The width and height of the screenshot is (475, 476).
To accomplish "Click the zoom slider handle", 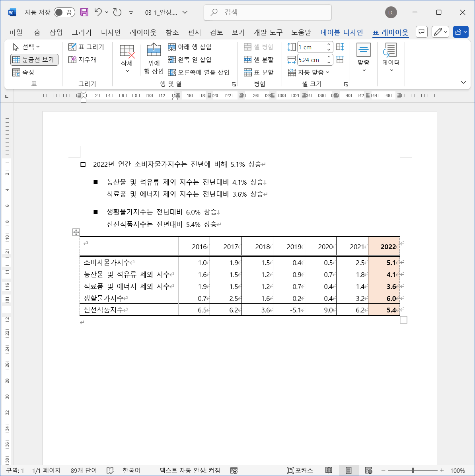I will pos(413,470).
